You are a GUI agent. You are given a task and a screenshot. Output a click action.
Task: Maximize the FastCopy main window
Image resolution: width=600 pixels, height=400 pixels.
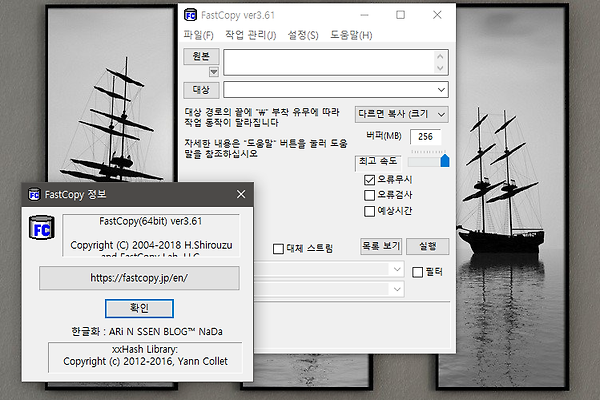coord(400,15)
